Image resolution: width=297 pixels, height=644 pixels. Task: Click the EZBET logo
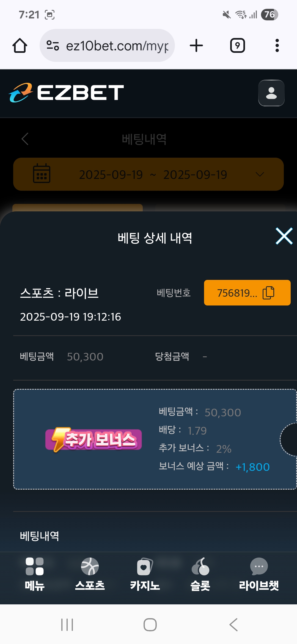pos(66,92)
